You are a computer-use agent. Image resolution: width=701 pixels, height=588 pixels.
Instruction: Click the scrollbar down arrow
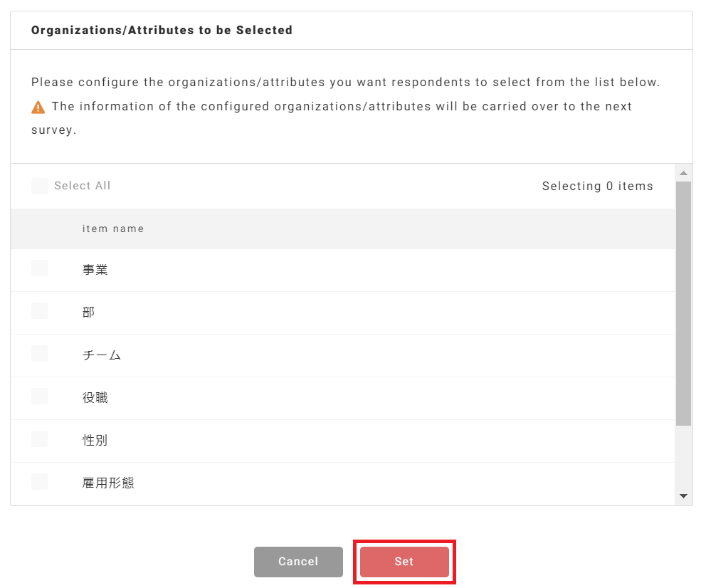[683, 496]
